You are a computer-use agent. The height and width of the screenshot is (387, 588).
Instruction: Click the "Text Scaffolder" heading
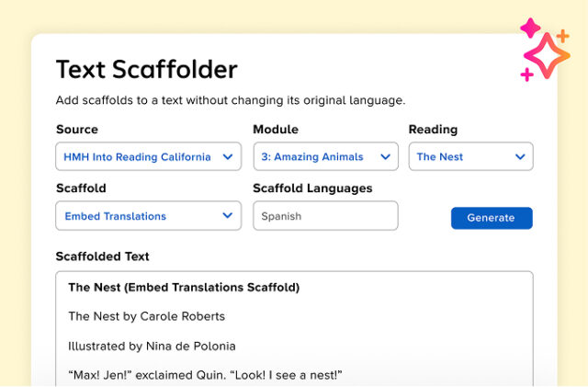pyautogui.click(x=147, y=70)
